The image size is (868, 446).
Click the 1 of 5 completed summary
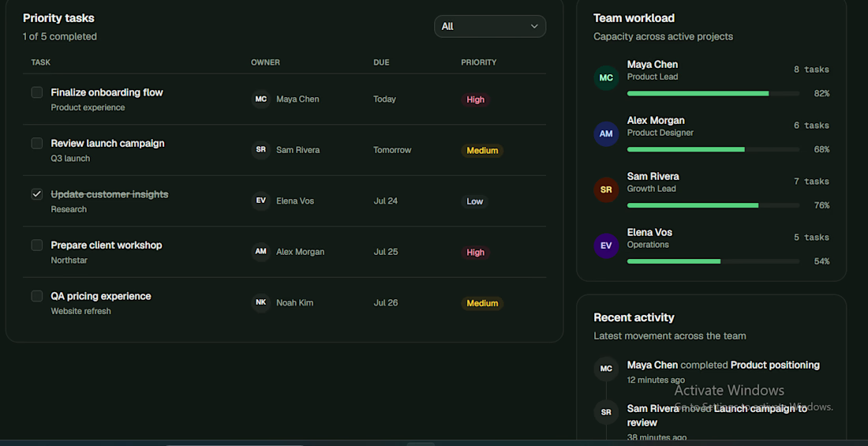pyautogui.click(x=60, y=36)
